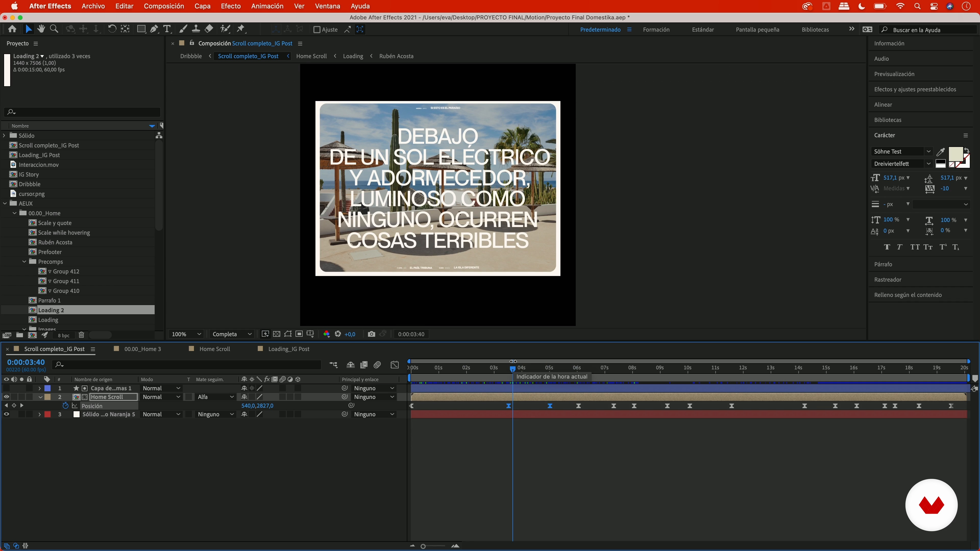This screenshot has height=551, width=980.
Task: Select the Eraser tool
Action: pos(209,29)
